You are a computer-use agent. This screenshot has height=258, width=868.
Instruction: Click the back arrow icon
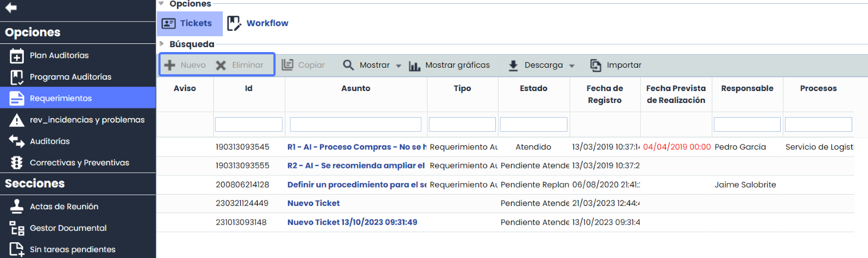pyautogui.click(x=11, y=8)
